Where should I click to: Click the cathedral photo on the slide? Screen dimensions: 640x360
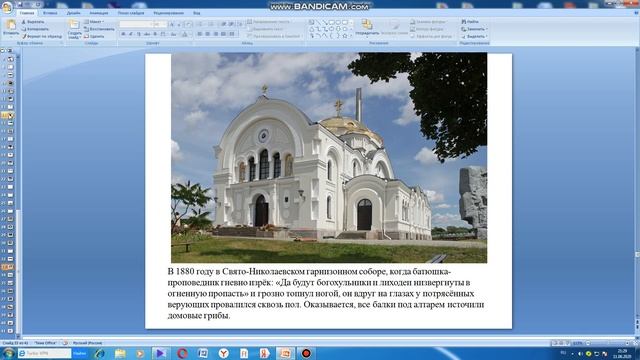click(329, 158)
